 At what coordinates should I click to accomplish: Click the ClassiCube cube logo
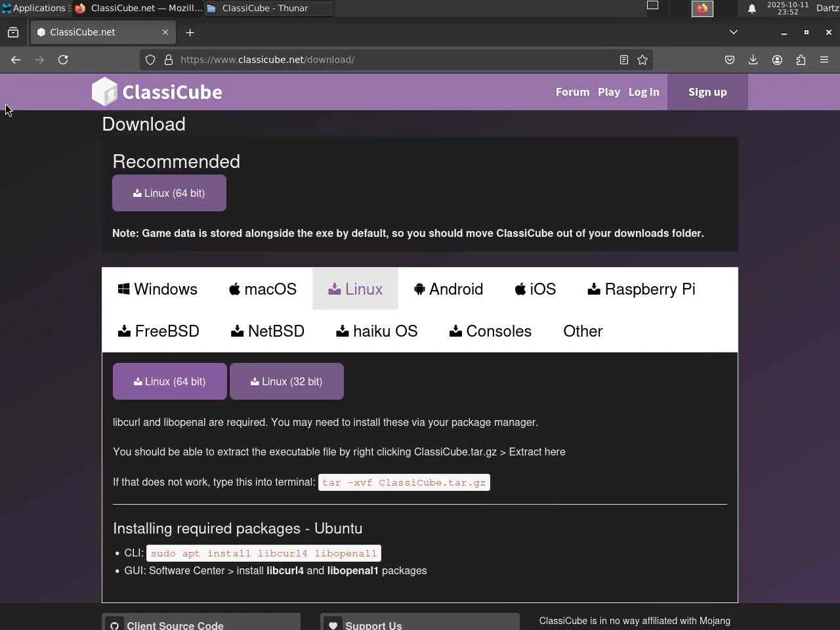coord(104,92)
